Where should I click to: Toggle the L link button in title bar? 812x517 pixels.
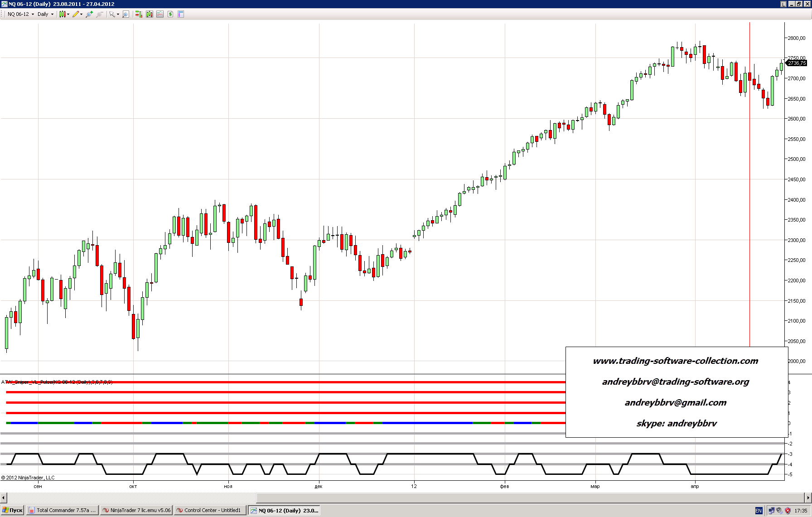[783, 4]
